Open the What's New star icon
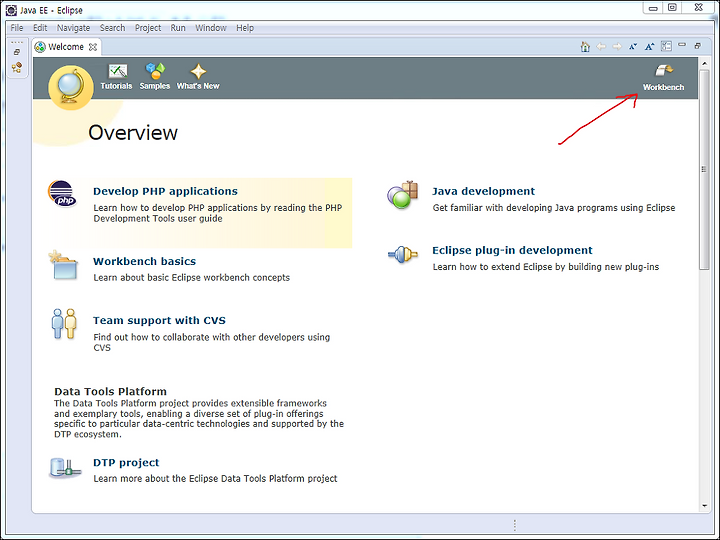Screen dimensions: 720x540 coord(198,71)
